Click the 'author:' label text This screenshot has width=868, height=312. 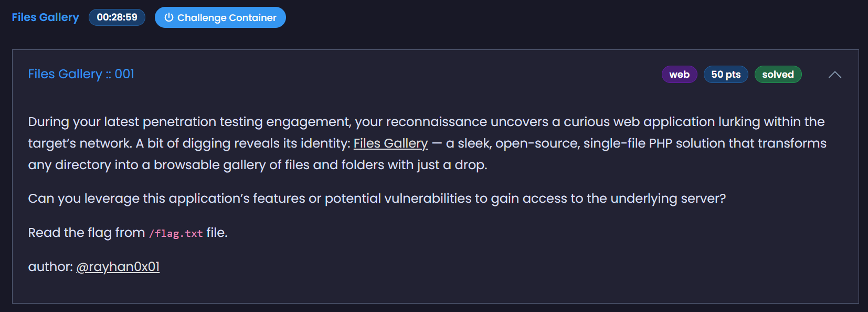coord(50,267)
